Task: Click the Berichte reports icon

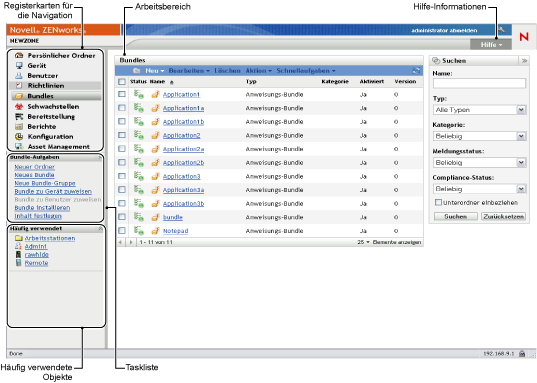Action: (19, 126)
